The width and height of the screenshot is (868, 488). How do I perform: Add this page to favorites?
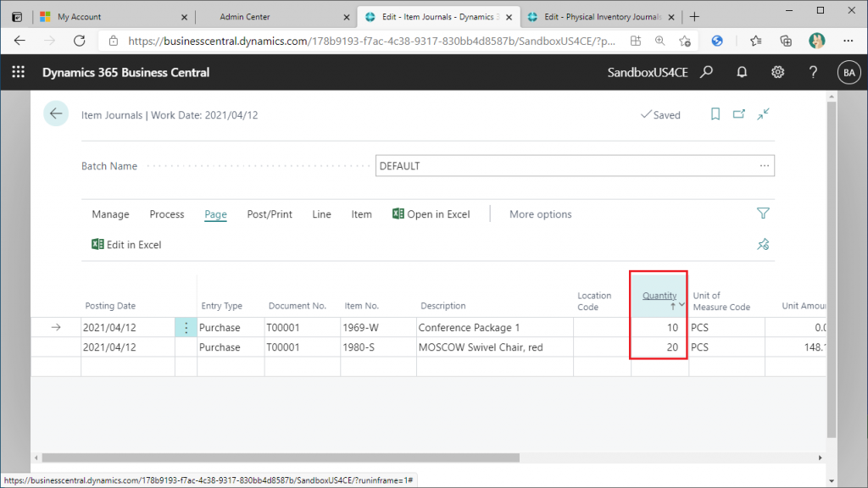point(685,41)
